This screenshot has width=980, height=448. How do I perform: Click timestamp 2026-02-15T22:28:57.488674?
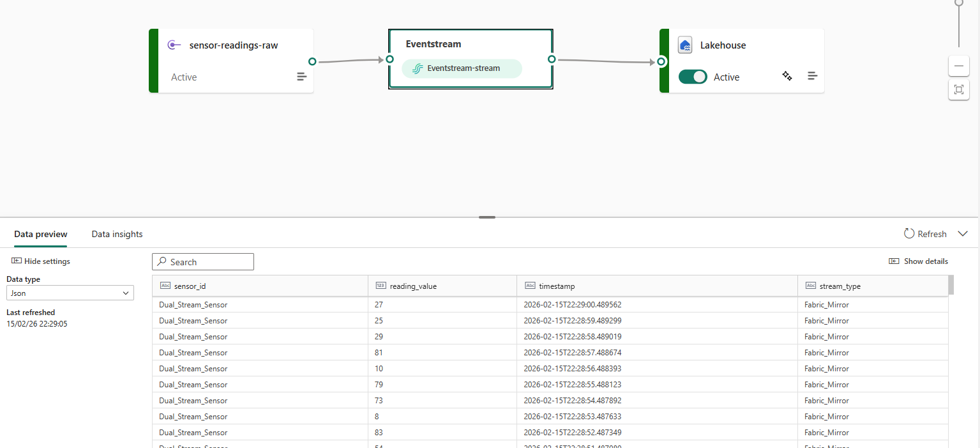tap(572, 353)
